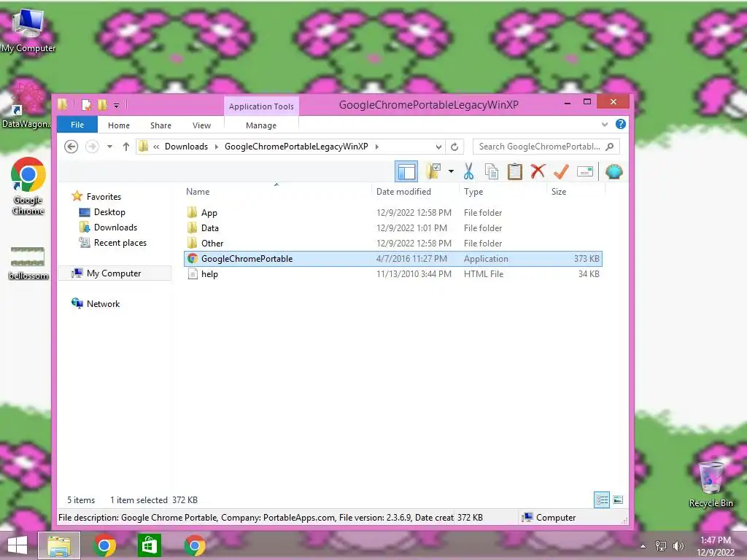The width and height of the screenshot is (747, 560).
Task: Click the search magnifier icon
Action: click(610, 147)
